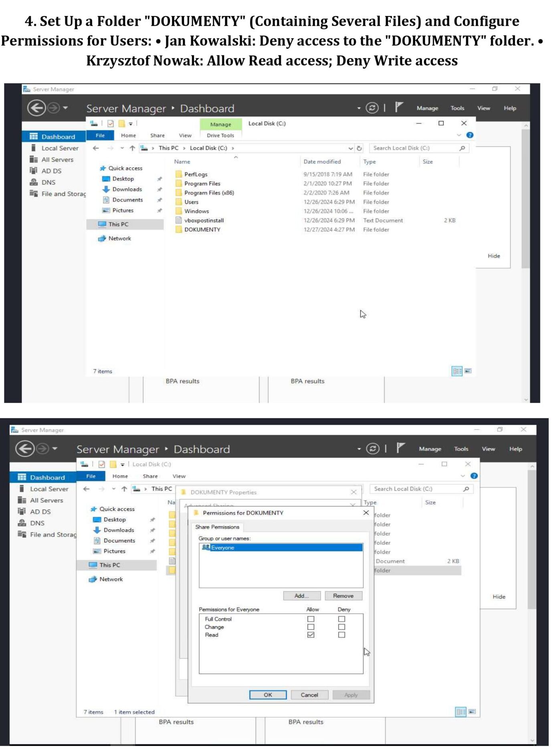
Task: Open dropdown arrow before refresh in upper Server Manager
Action: tap(359, 108)
